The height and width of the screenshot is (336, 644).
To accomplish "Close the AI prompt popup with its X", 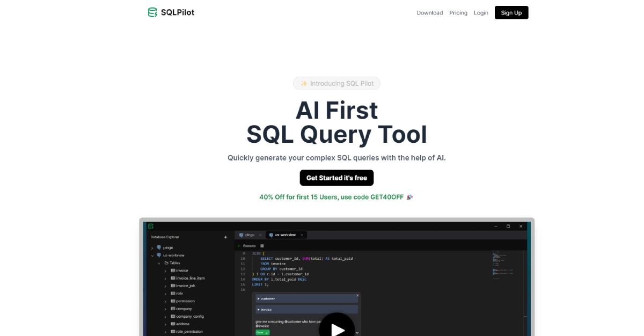I will click(x=357, y=295).
